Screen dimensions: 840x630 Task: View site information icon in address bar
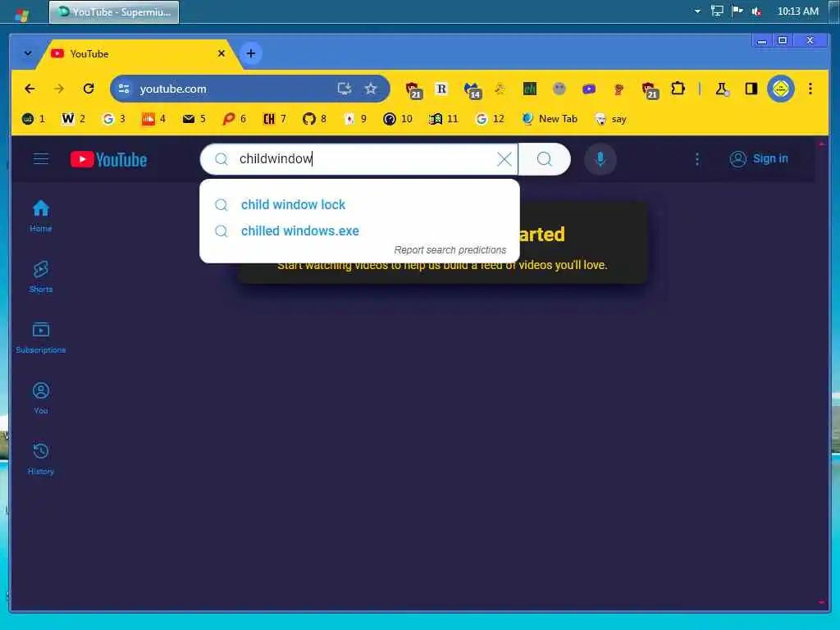pyautogui.click(x=124, y=89)
